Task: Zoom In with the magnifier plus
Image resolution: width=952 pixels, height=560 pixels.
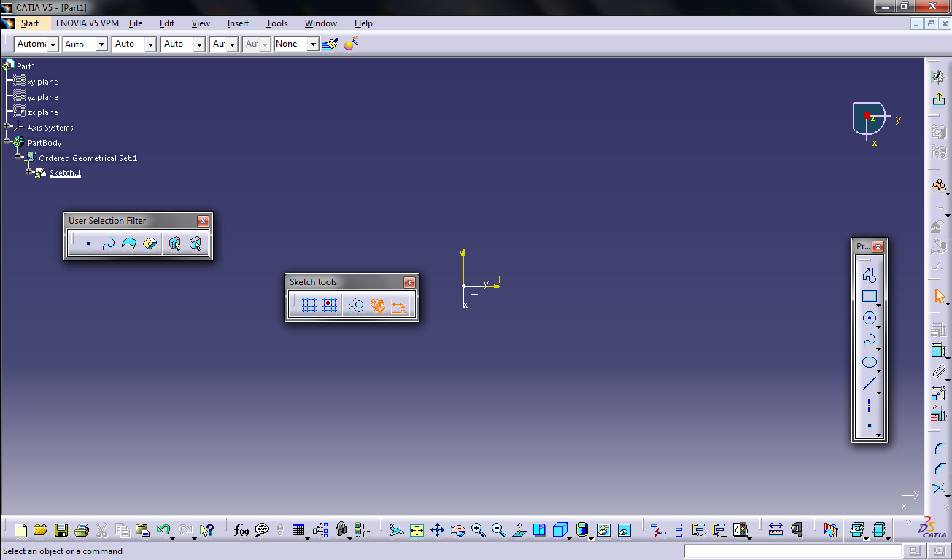Action: point(479,530)
